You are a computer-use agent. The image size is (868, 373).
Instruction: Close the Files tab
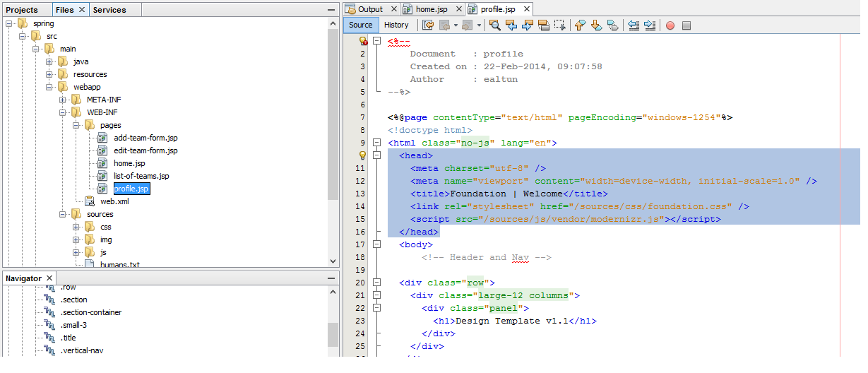click(81, 10)
